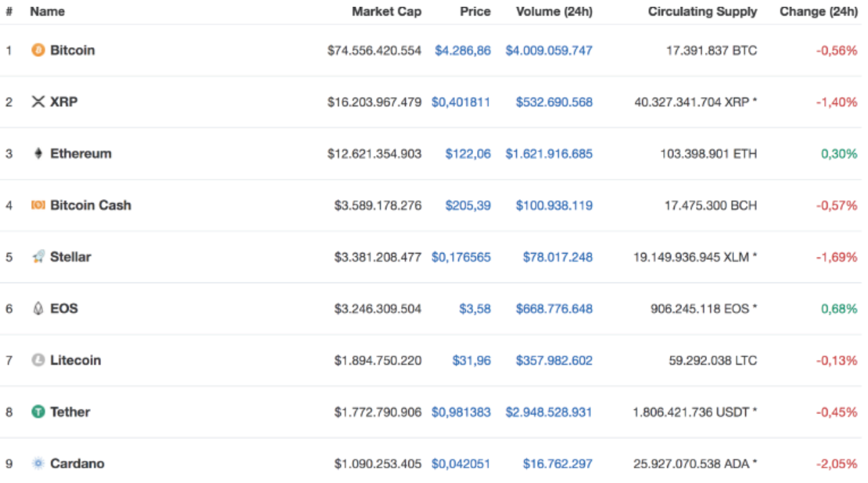Open the Cardano coin name link
The width and height of the screenshot is (868, 483).
point(77,463)
